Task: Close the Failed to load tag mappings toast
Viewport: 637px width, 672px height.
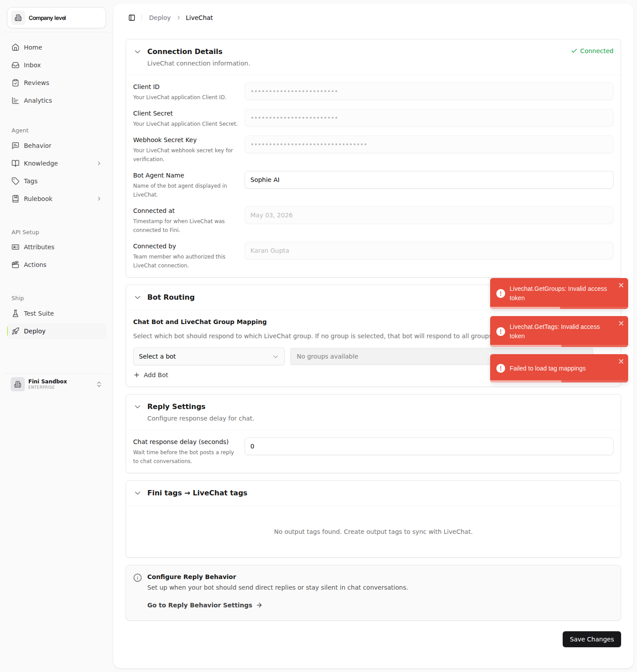Action: (x=621, y=361)
